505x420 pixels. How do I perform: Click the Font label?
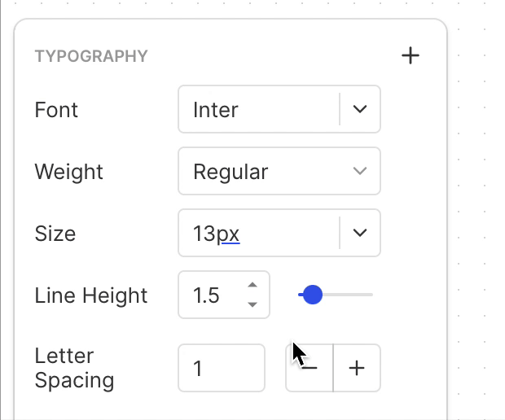[56, 110]
